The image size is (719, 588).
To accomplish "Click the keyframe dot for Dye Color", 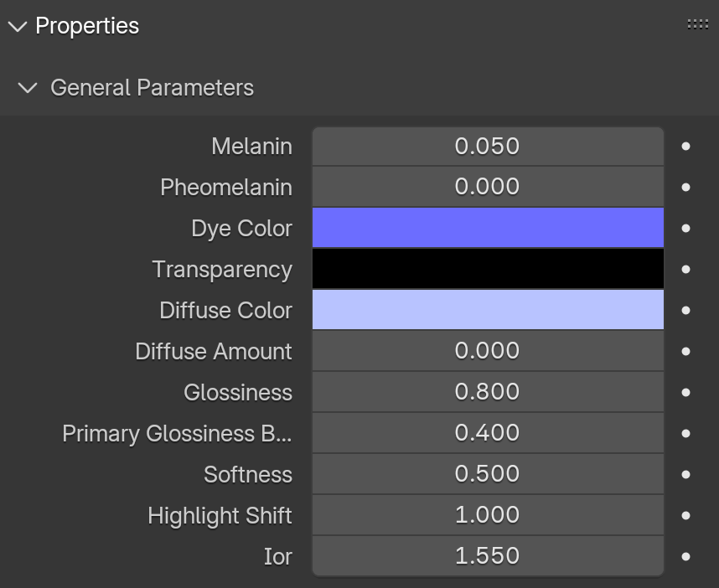I will coord(685,228).
